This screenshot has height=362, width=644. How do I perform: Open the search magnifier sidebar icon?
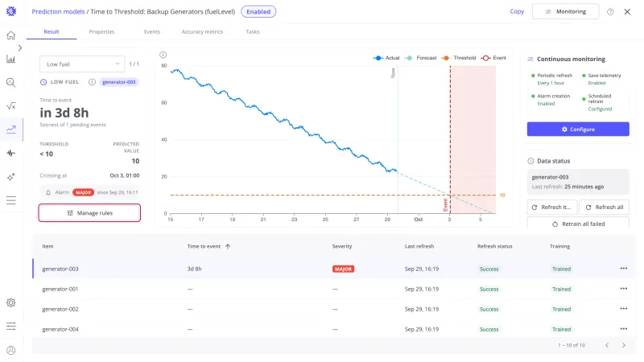(11, 83)
